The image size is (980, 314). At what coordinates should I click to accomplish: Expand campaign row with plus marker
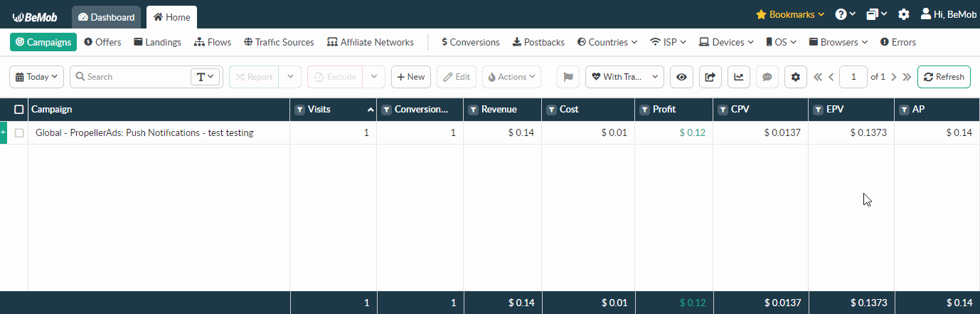coord(4,132)
